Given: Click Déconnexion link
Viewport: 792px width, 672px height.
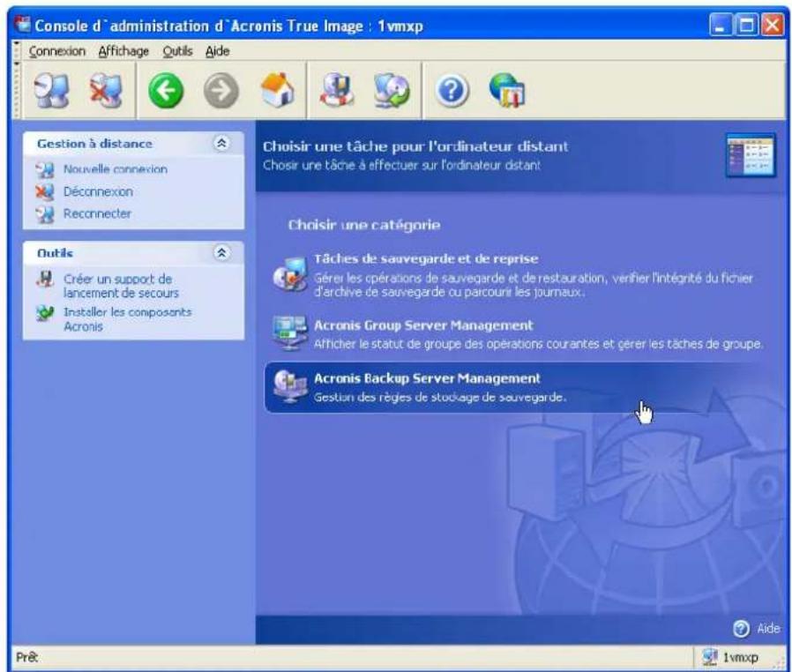Looking at the screenshot, I should (98, 192).
